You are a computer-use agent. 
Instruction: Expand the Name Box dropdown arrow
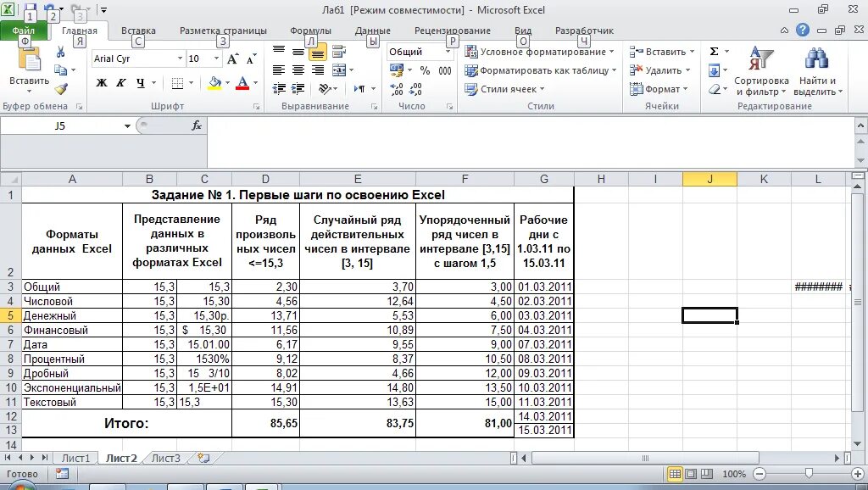pyautogui.click(x=127, y=126)
